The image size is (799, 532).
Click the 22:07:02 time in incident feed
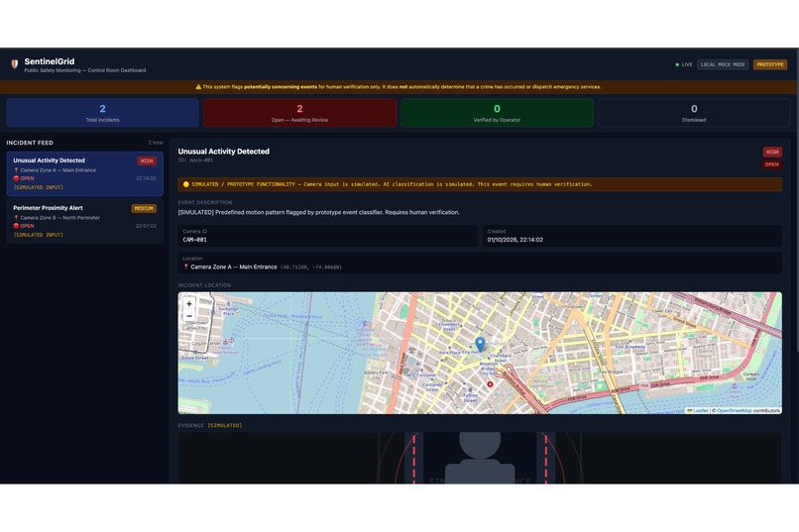[x=146, y=226]
